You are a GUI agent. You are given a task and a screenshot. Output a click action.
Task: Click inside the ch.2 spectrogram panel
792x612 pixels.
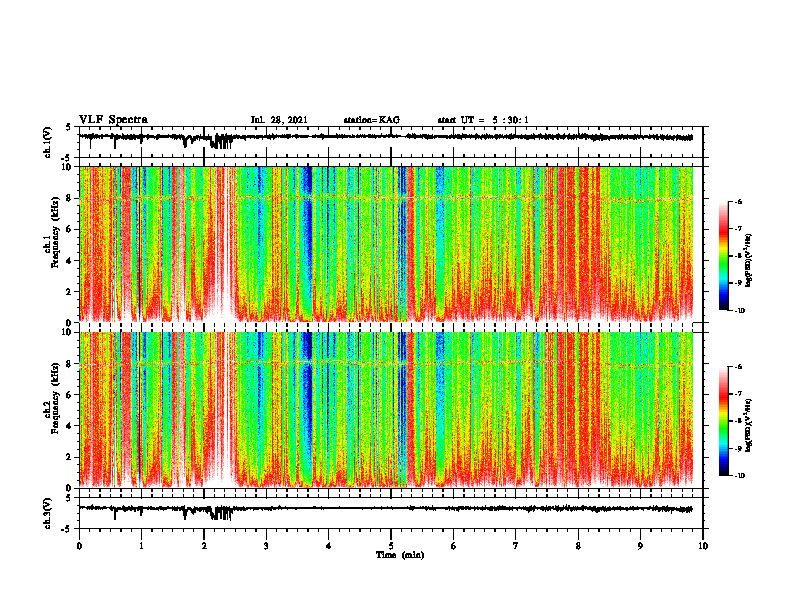click(391, 410)
